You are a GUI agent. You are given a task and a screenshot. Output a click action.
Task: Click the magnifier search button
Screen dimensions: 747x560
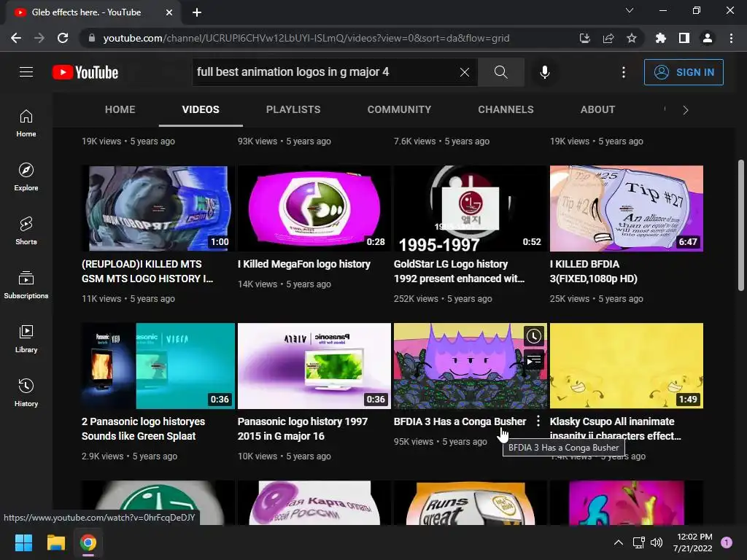coord(500,72)
